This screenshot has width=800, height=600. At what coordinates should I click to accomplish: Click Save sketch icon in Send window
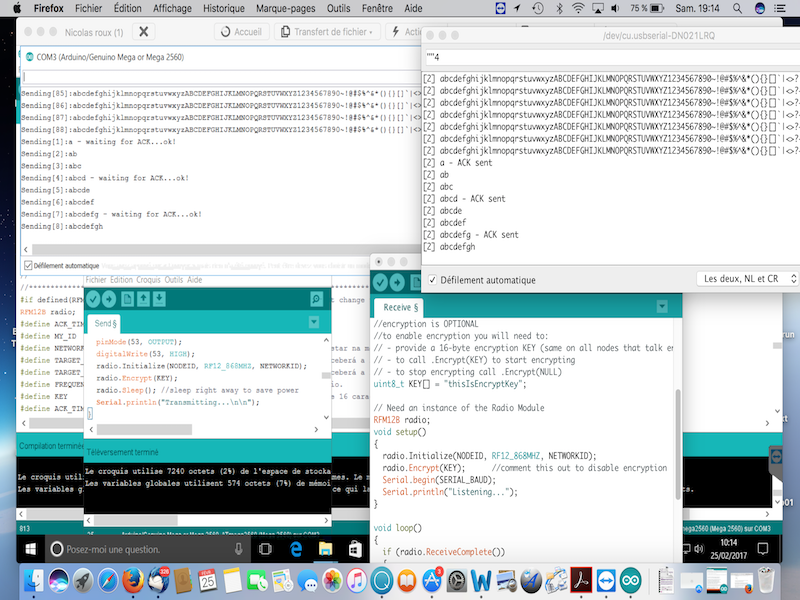click(x=160, y=299)
